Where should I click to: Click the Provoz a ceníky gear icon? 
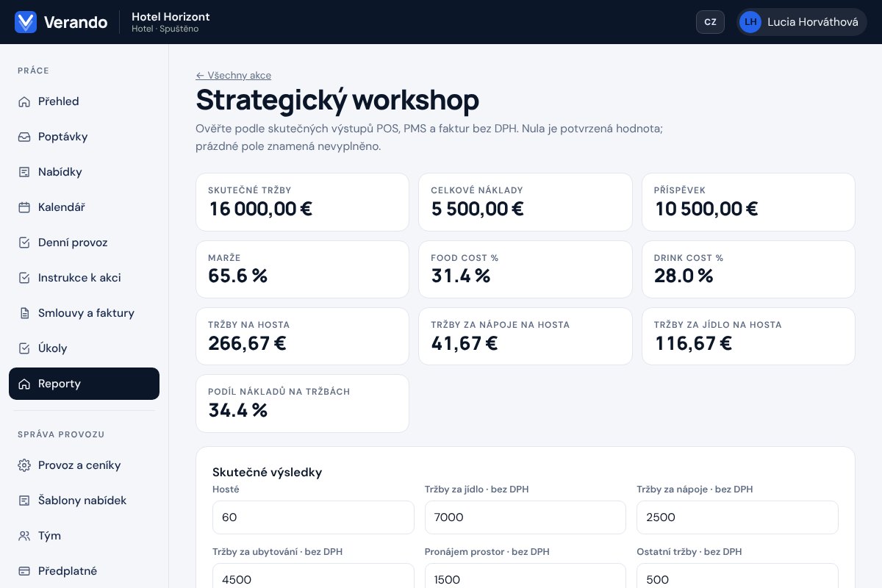24,465
